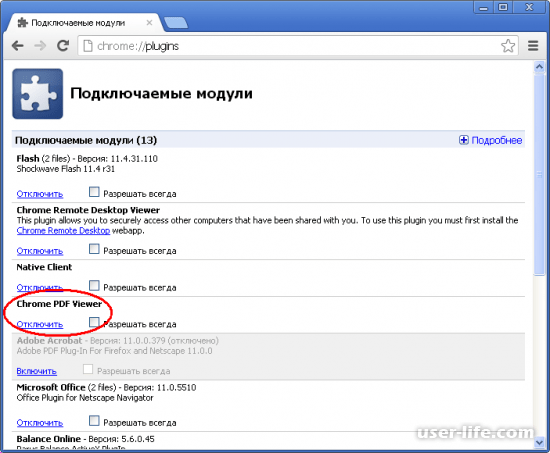Viewport: 550px width, 453px height.
Task: Check always allow for Chrome Remote Desktop Viewer
Action: 94,249
